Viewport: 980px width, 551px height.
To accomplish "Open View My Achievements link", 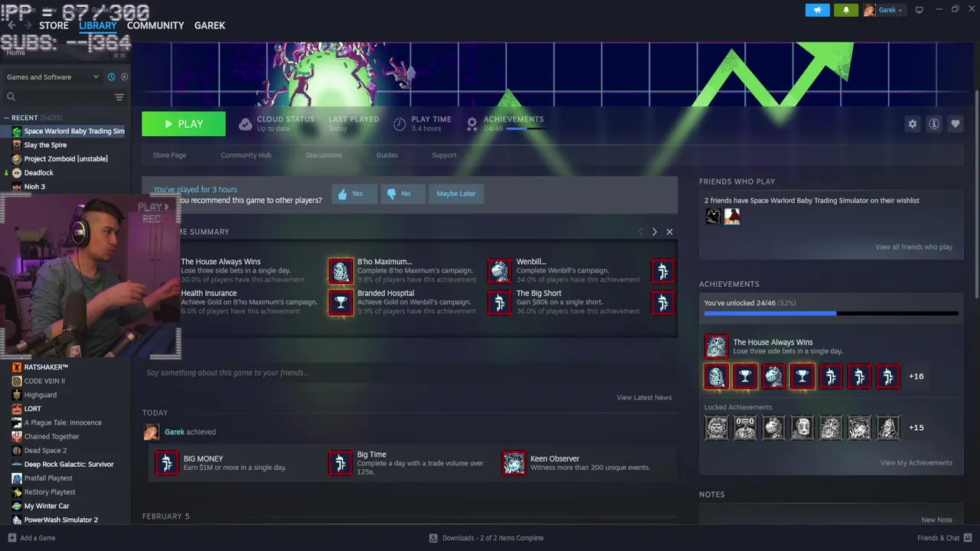I will 916,463.
